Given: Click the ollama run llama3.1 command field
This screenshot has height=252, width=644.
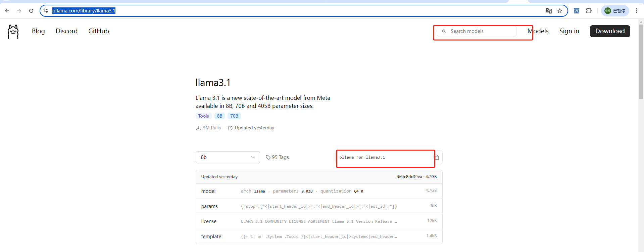Looking at the screenshot, I should click(383, 157).
